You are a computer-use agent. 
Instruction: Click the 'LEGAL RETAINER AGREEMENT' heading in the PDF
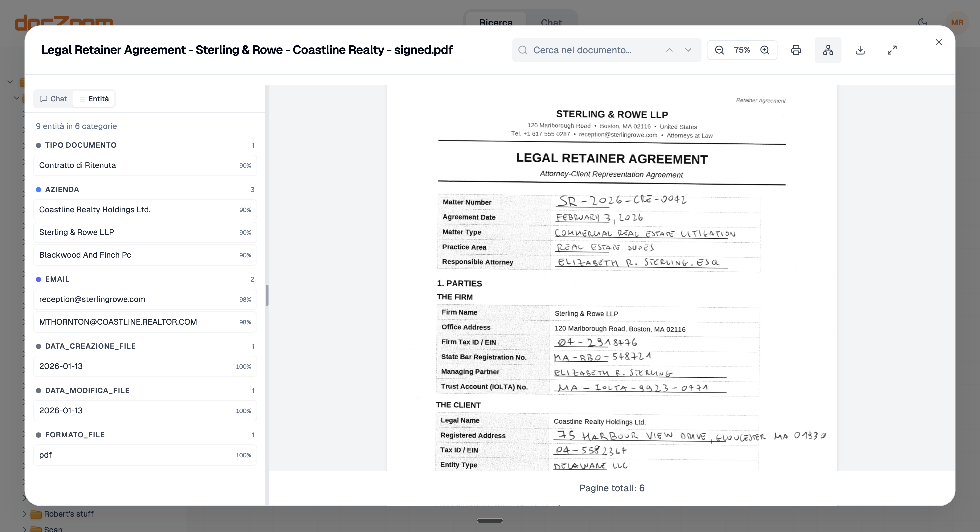point(612,159)
